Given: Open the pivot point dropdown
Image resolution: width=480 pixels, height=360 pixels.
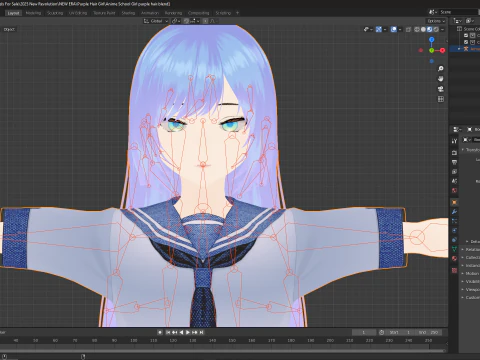Looking at the screenshot, I should coord(175,21).
